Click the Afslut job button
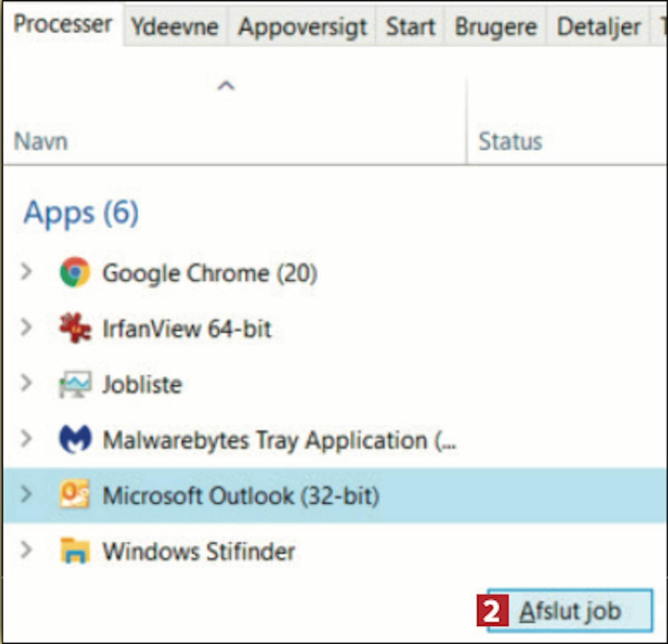Screen dimensions: 668x644 pyautogui.click(x=570, y=611)
